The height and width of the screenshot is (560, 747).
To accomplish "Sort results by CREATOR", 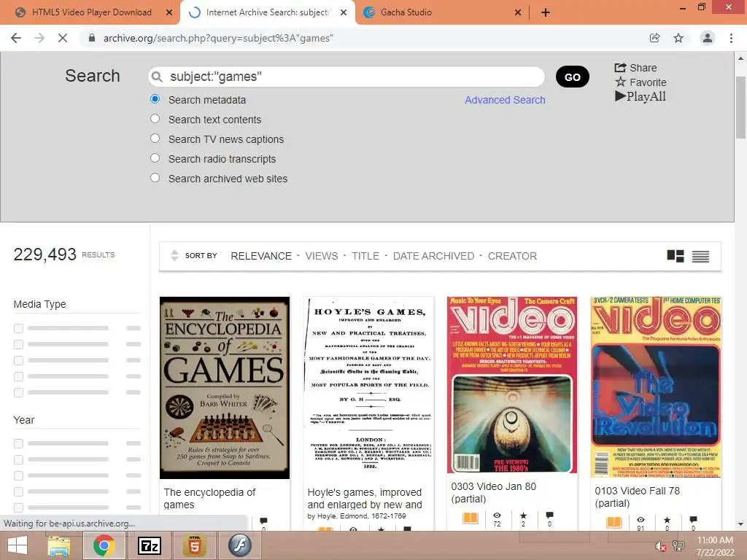I will (x=512, y=256).
